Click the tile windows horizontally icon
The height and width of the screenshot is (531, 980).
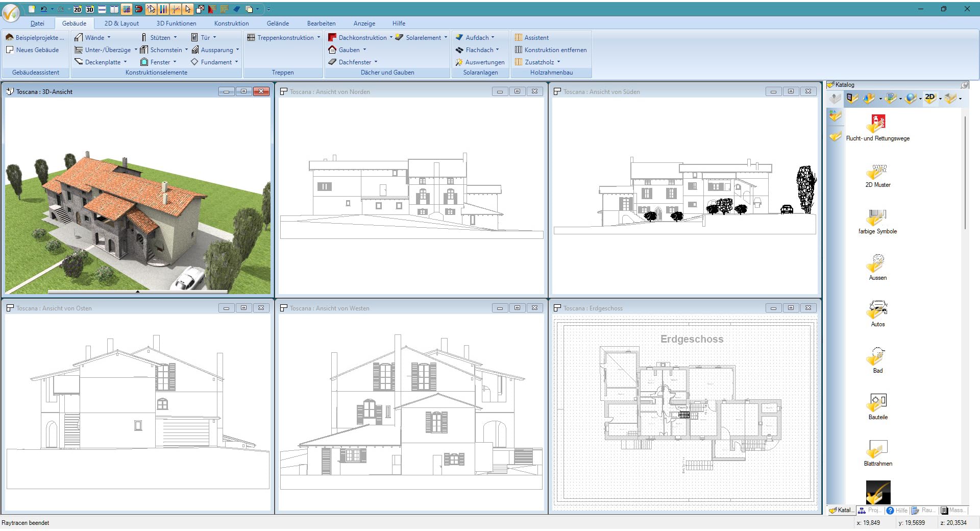pos(102,9)
